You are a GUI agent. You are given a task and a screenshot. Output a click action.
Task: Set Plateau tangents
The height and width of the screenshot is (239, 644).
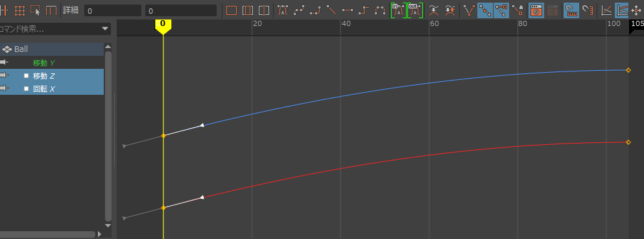coord(381,10)
